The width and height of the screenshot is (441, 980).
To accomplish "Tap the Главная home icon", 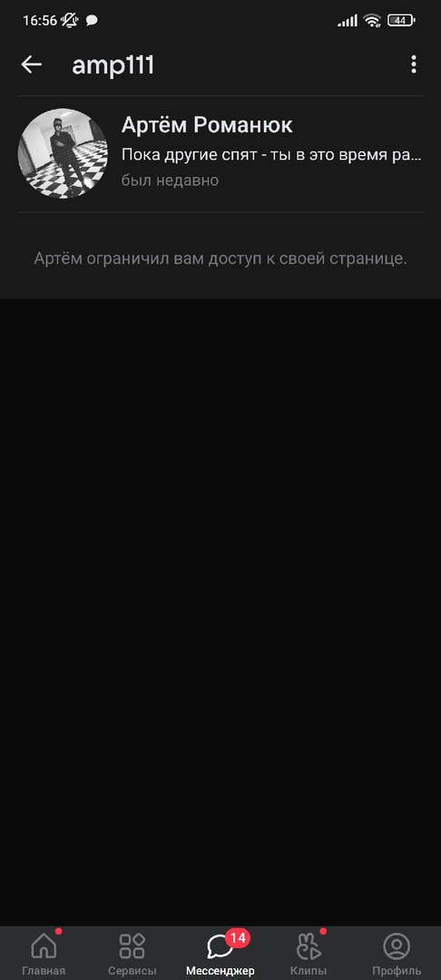I will pos(44,946).
